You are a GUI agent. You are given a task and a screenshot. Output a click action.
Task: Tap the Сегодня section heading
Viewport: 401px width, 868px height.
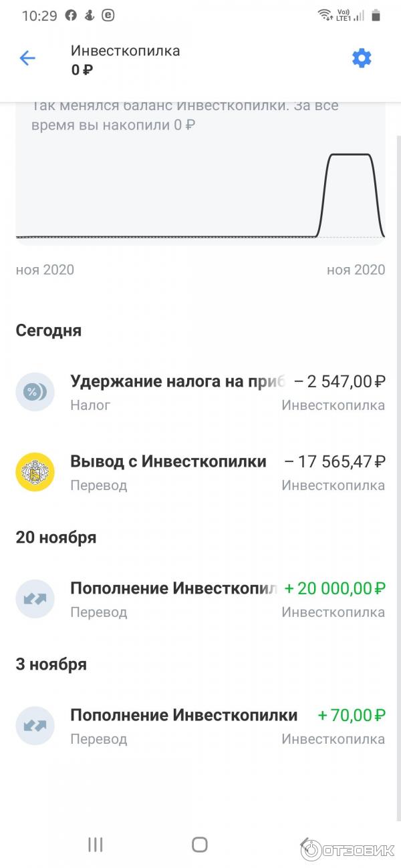49,331
